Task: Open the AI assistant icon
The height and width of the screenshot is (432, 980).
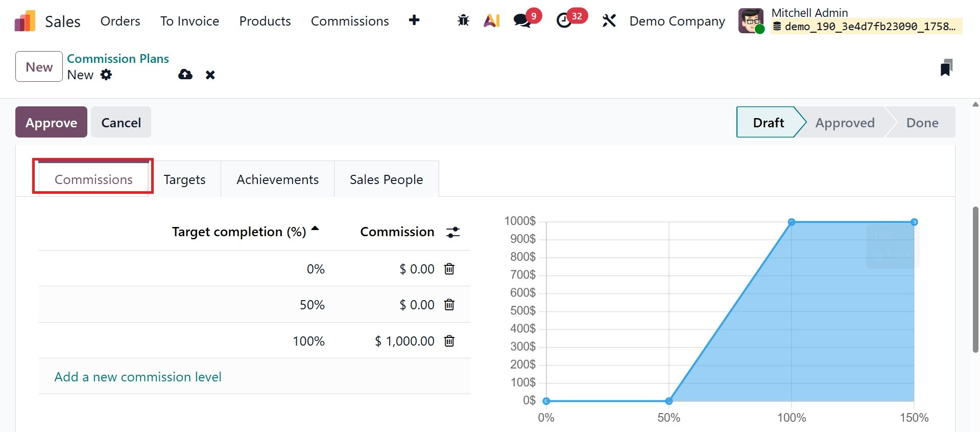Action: (x=491, y=20)
